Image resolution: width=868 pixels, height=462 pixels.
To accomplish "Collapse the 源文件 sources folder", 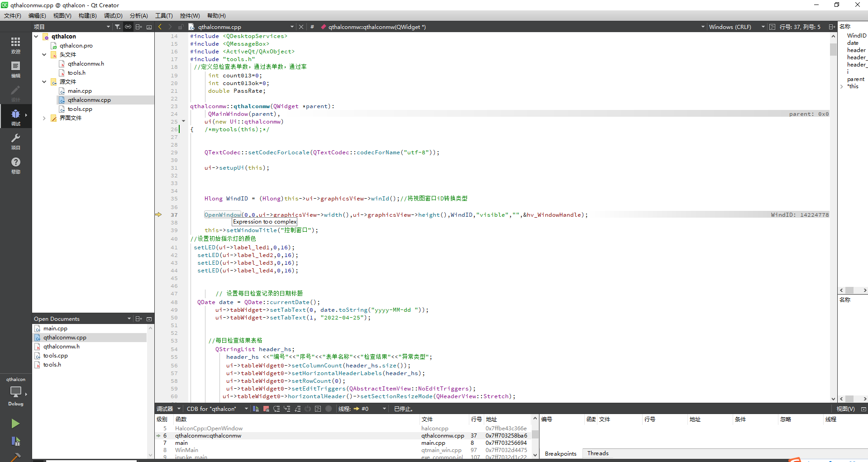I will pyautogui.click(x=44, y=81).
